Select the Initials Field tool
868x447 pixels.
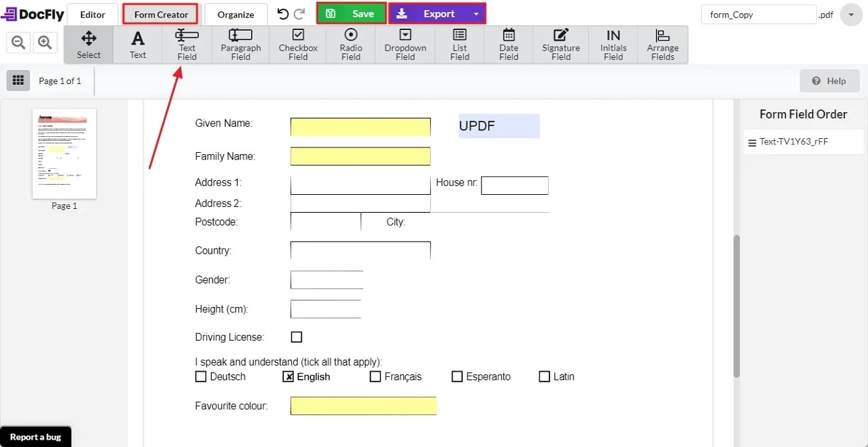612,45
